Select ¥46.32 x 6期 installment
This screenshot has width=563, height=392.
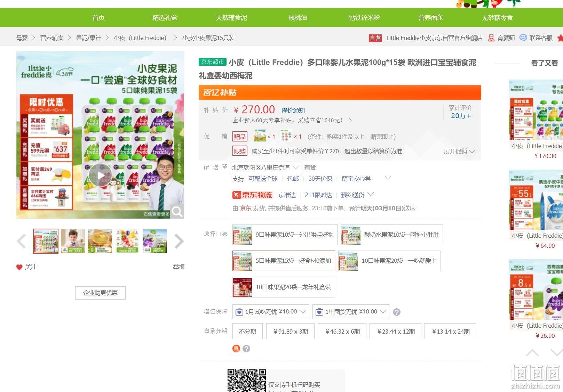click(342, 332)
